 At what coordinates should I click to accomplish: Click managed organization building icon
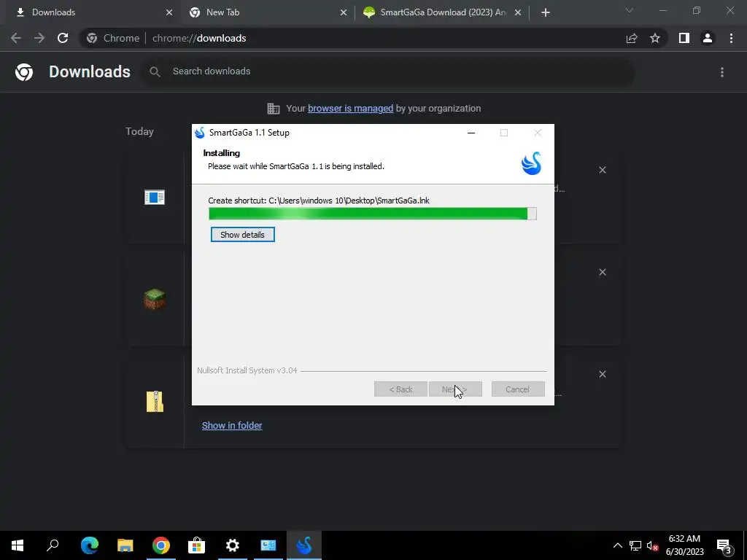(274, 109)
